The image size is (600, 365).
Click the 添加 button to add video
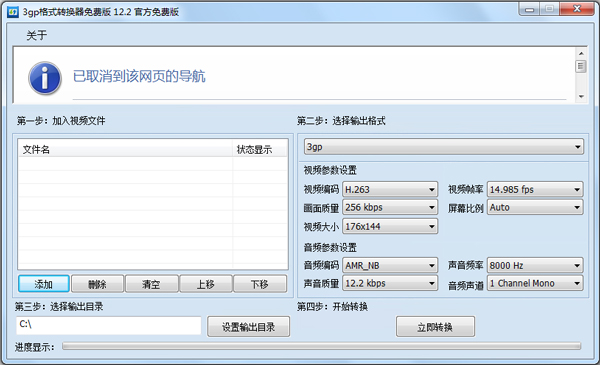[x=44, y=284]
